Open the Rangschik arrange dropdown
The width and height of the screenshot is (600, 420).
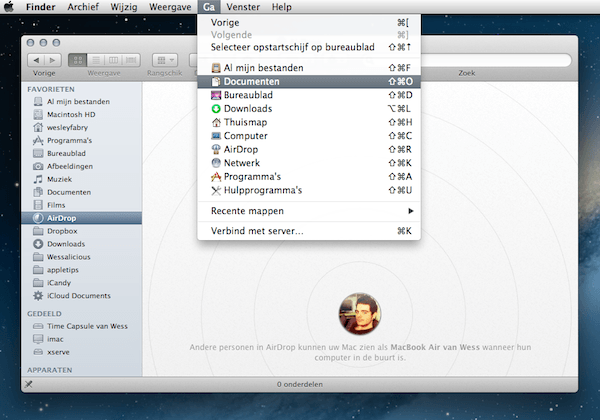165,60
